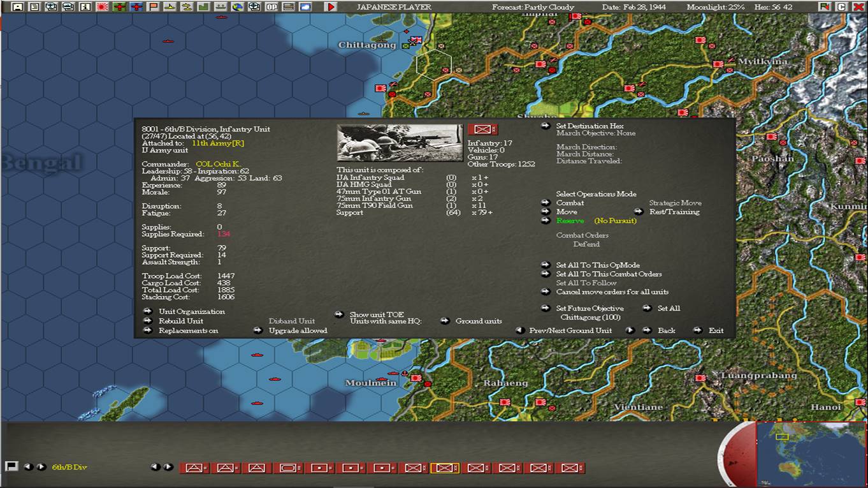The width and height of the screenshot is (868, 488).
Task: Show Ground units with same HQ
Action: 479,321
